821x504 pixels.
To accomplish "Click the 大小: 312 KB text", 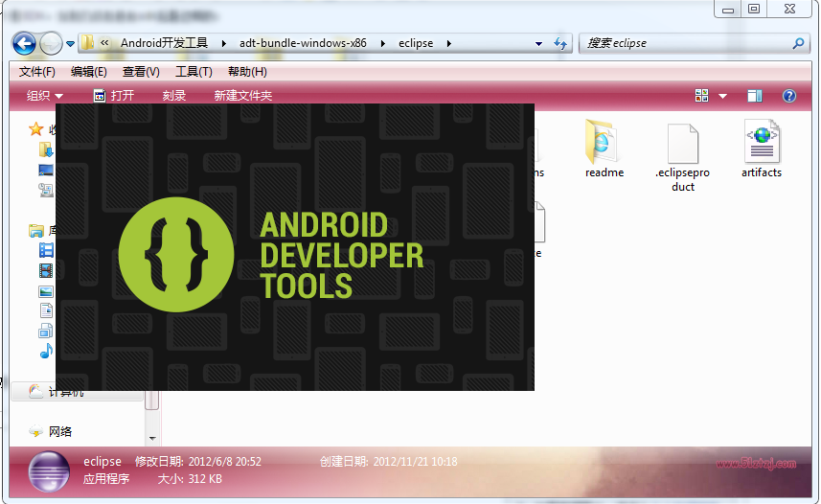I will [190, 479].
